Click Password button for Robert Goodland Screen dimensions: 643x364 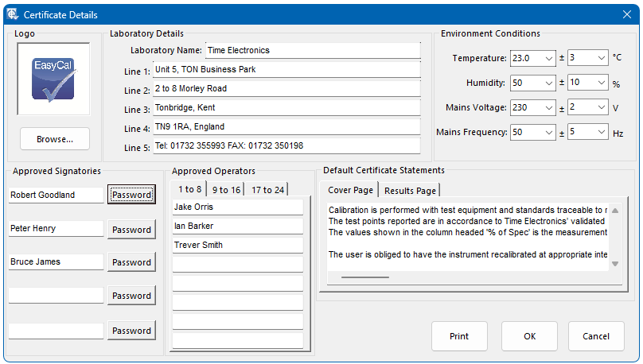[x=131, y=195]
